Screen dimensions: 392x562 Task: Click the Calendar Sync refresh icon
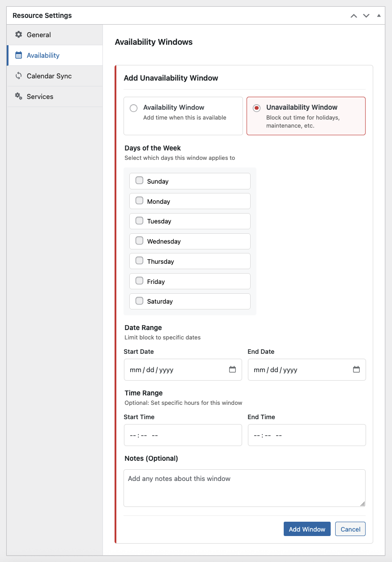(18, 76)
